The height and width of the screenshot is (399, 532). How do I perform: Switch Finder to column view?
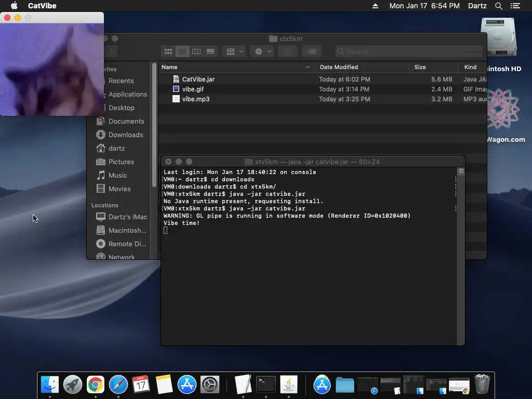[x=196, y=51]
